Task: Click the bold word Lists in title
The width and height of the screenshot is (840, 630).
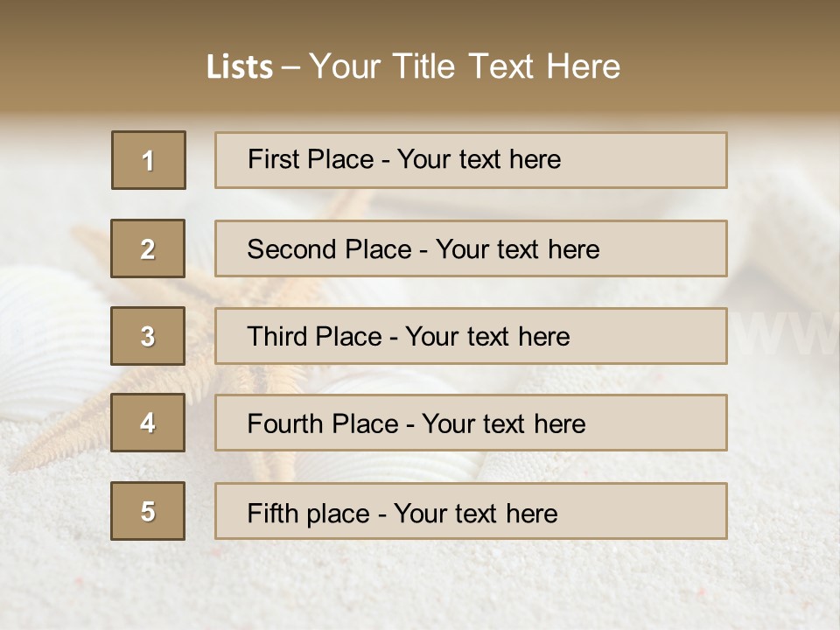Action: 240,67
